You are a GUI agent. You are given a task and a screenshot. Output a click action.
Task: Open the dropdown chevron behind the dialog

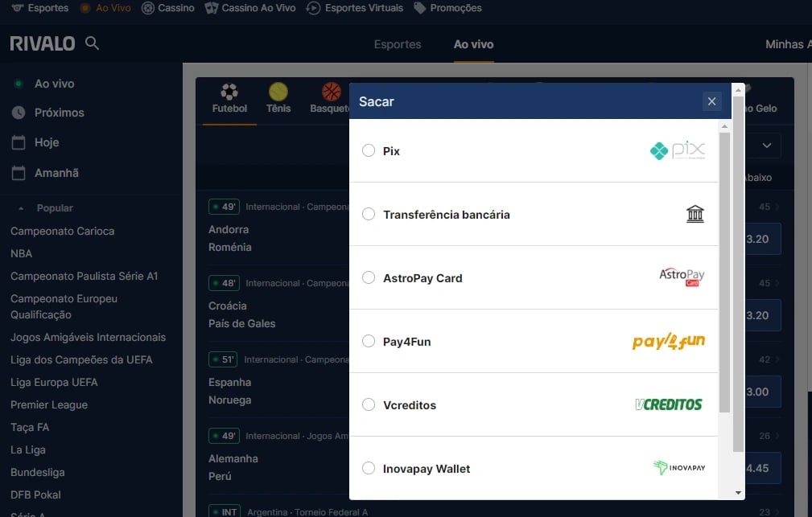tap(766, 146)
